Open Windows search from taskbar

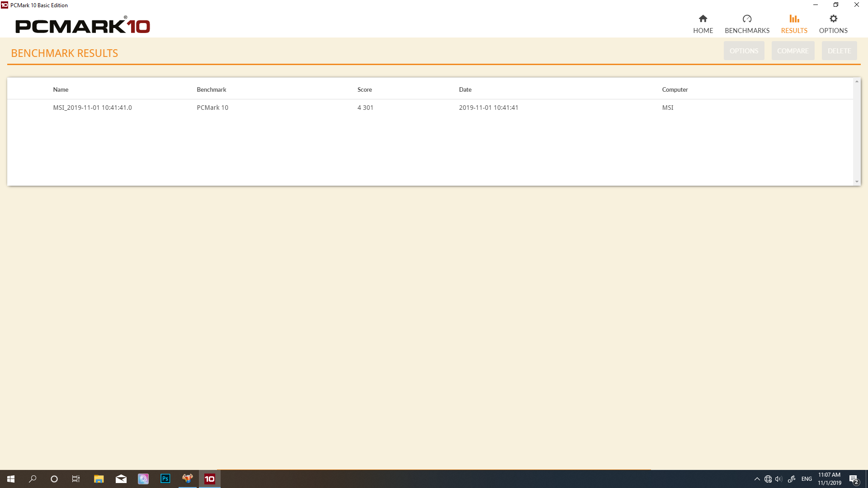tap(33, 479)
